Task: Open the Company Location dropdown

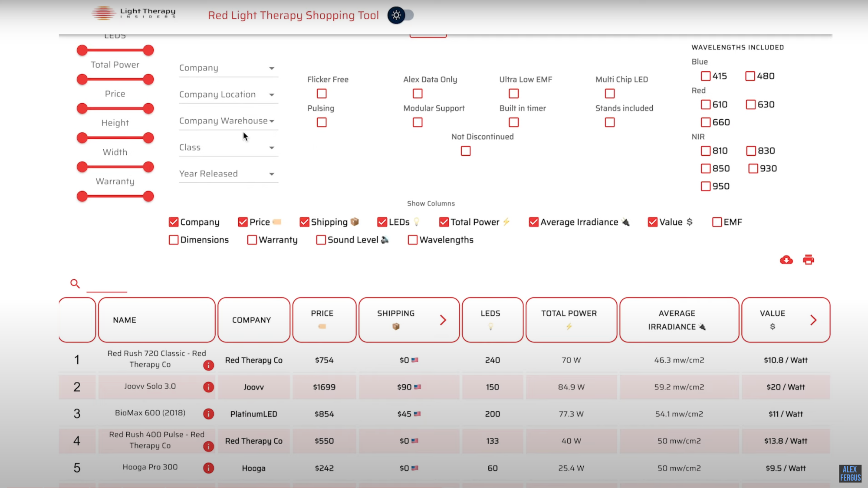Action: click(x=228, y=95)
